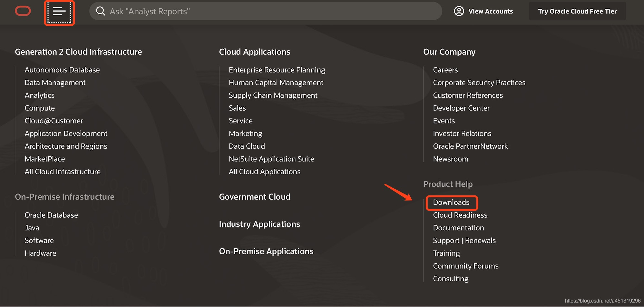Click the View Accounts user icon
This screenshot has width=644, height=307.
(459, 11)
